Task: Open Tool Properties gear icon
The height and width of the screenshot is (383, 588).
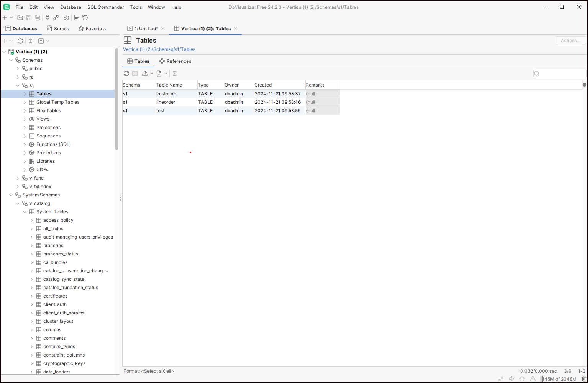Action: (x=66, y=18)
